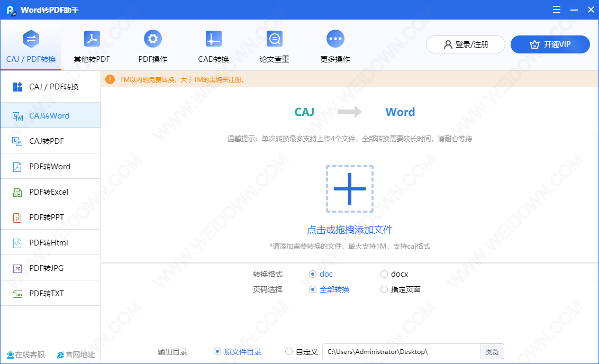
Task: Open the 在线客服 link
Action: point(26,355)
